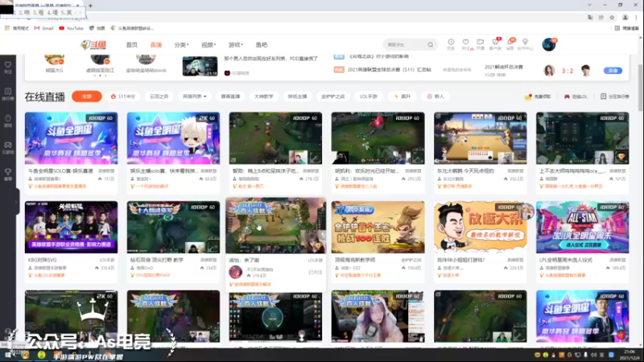Open the ALL-STAR 2021LPL全明星周末 thumbnail
This screenshot has height=362, width=644.
coord(582,227)
